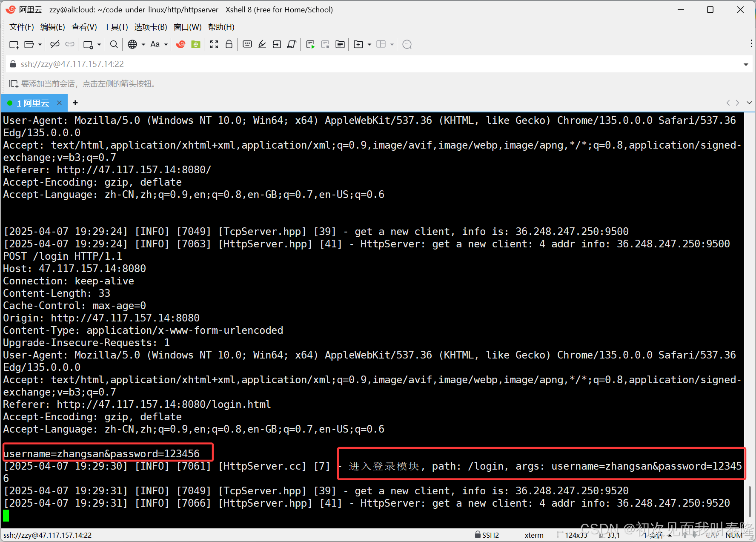Viewport: 756px width, 542px height.
Task: Click the green terminal cursor block
Action: (6, 516)
